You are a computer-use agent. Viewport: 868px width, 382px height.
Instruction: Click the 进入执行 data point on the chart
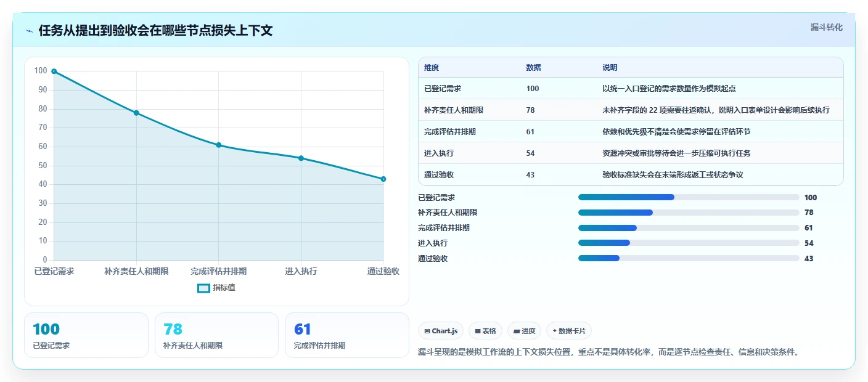301,158
